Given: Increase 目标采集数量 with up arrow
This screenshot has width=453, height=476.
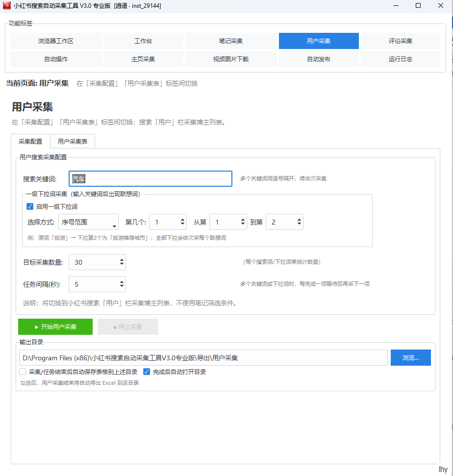Looking at the screenshot, I should (x=122, y=259).
